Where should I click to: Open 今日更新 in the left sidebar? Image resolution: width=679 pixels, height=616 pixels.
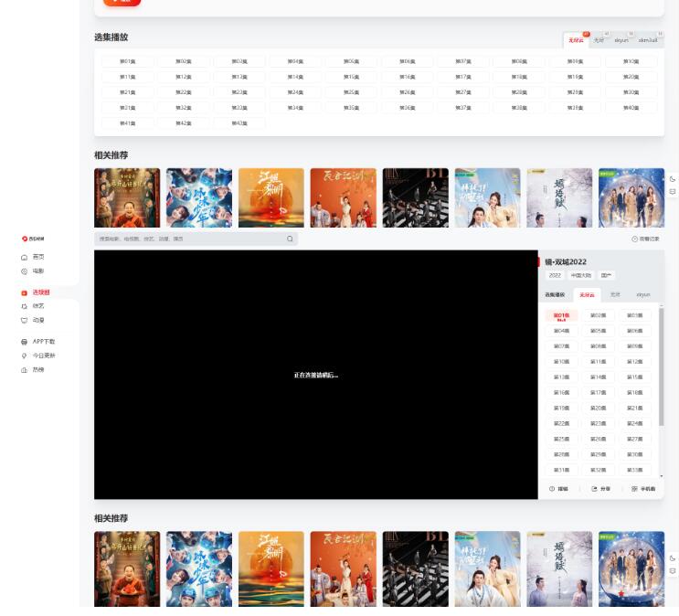pyautogui.click(x=44, y=356)
